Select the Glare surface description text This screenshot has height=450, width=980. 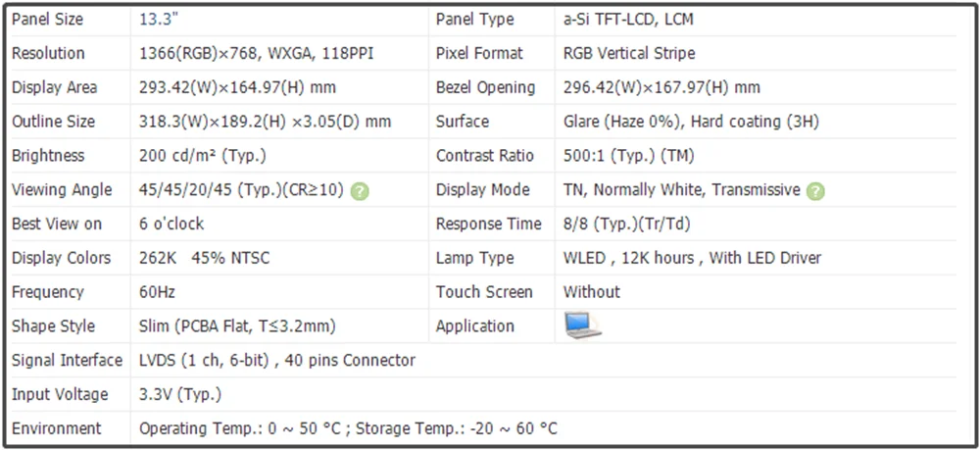691,122
